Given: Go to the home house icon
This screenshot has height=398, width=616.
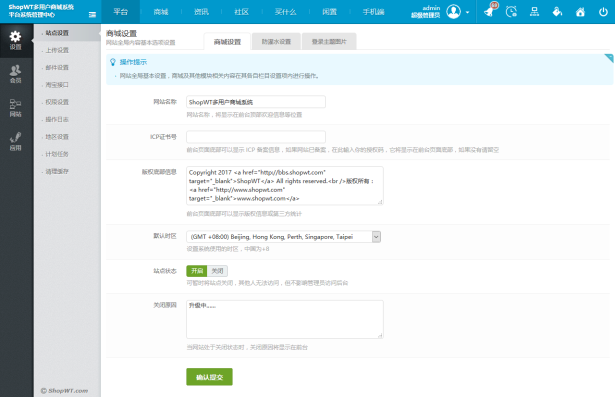Looking at the screenshot, I should coord(580,12).
